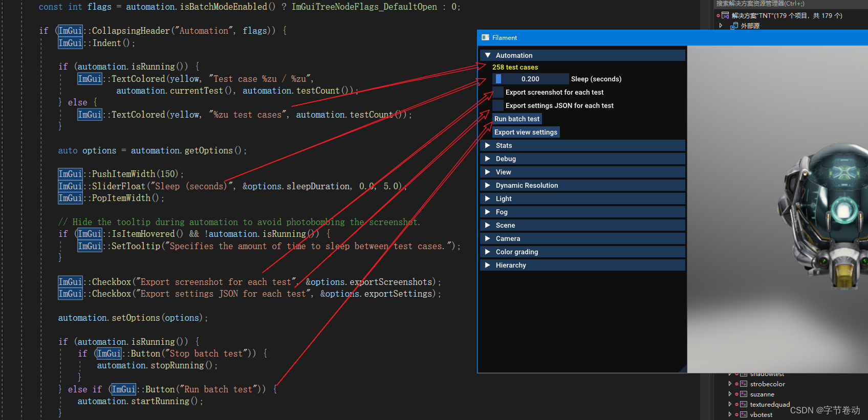The width and height of the screenshot is (868, 420).
Task: Click exportSettings in the code
Action: pyautogui.click(x=398, y=294)
